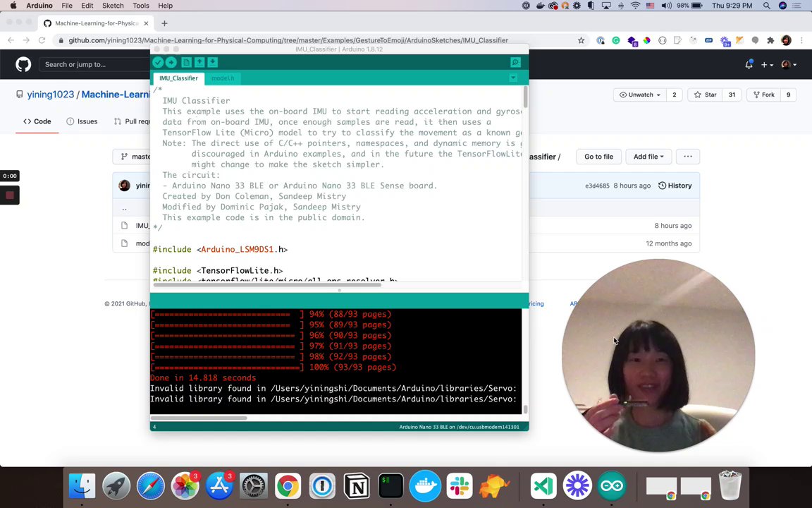Viewport: 812px width, 508px height.
Task: Open the Add file dropdown
Action: (648, 157)
